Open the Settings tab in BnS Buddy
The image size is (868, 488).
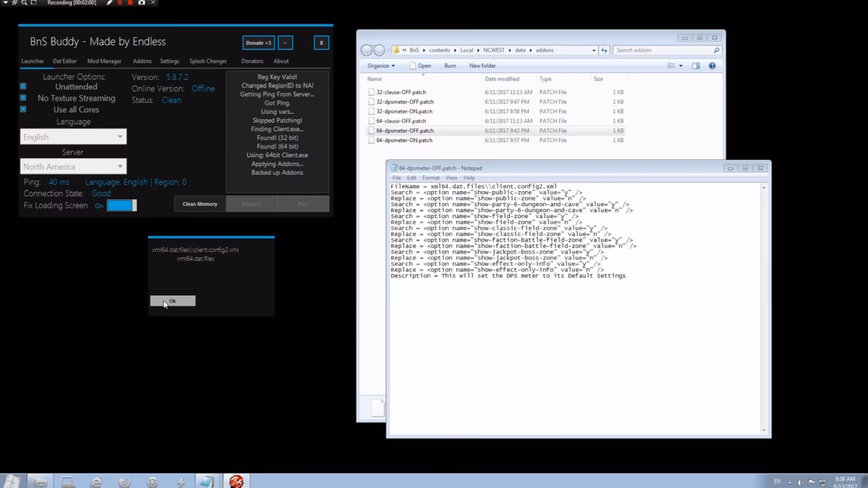click(170, 61)
